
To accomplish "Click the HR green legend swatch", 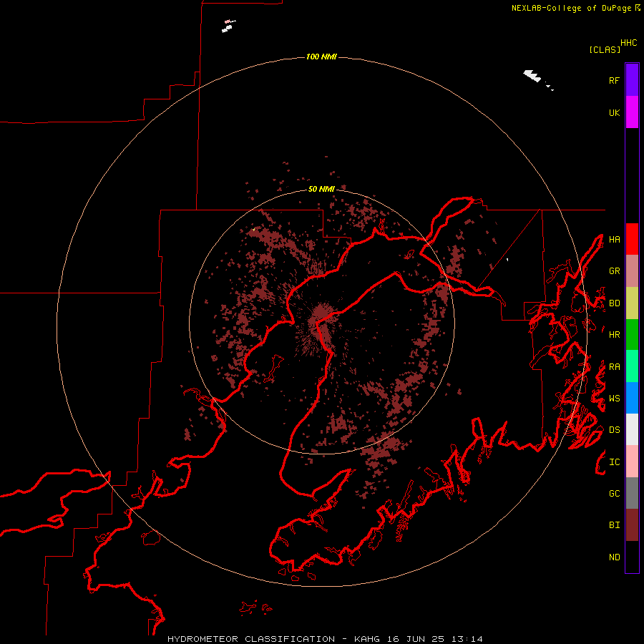I will 632,335.
